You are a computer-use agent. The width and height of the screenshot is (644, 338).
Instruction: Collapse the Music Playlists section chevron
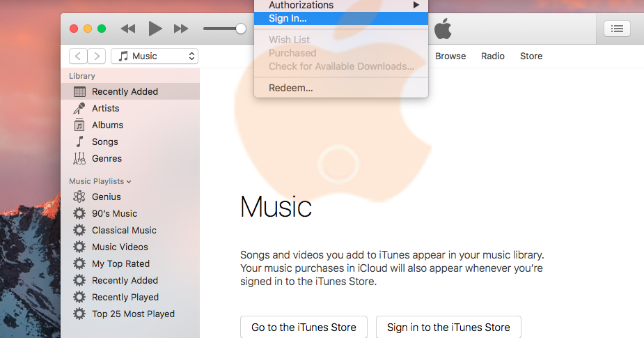click(x=129, y=182)
